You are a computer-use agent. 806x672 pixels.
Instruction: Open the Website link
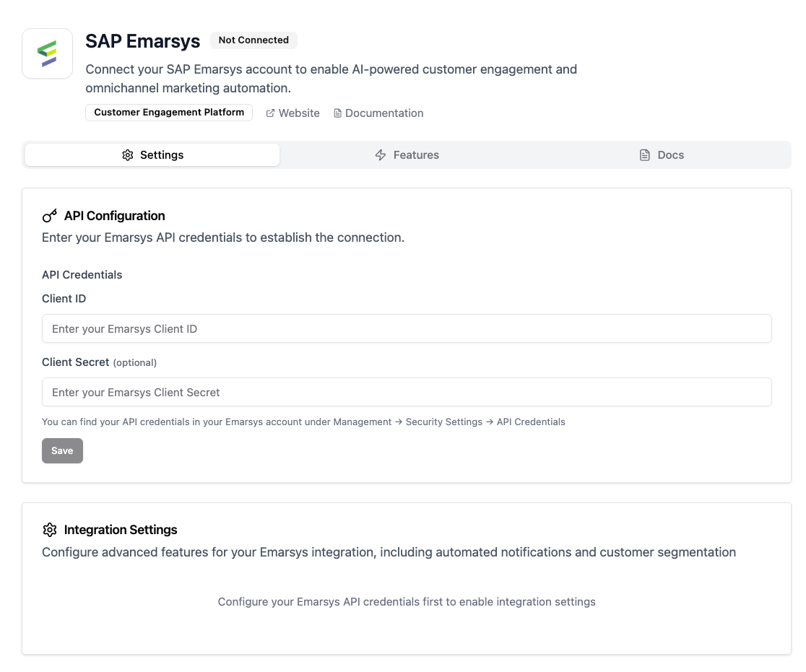pyautogui.click(x=299, y=113)
